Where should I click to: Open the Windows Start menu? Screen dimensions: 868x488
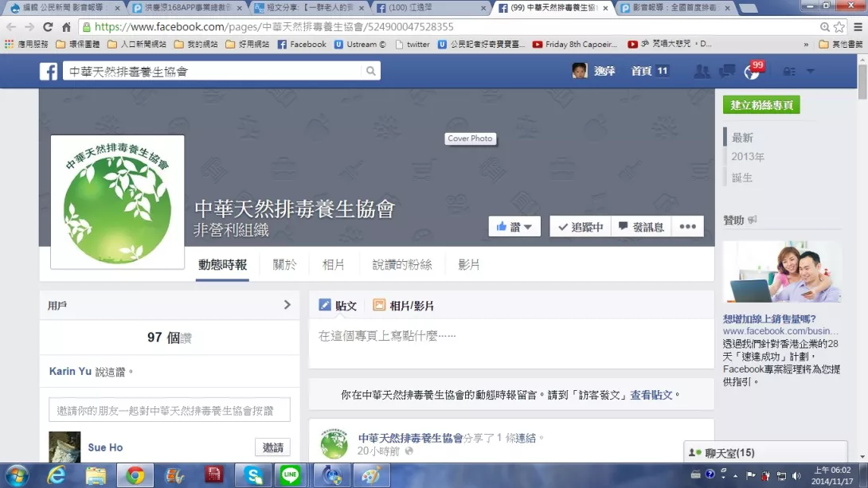18,475
